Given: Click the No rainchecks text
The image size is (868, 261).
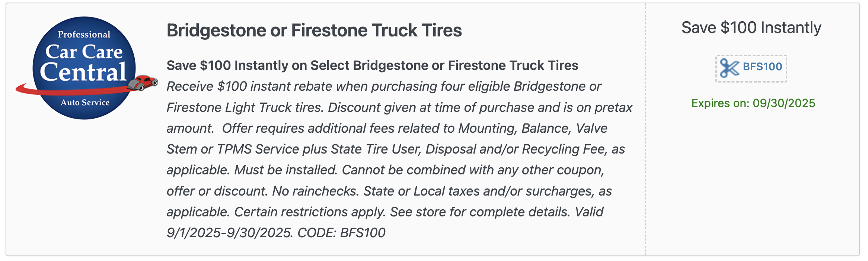Looking at the screenshot, I should 316,191.
